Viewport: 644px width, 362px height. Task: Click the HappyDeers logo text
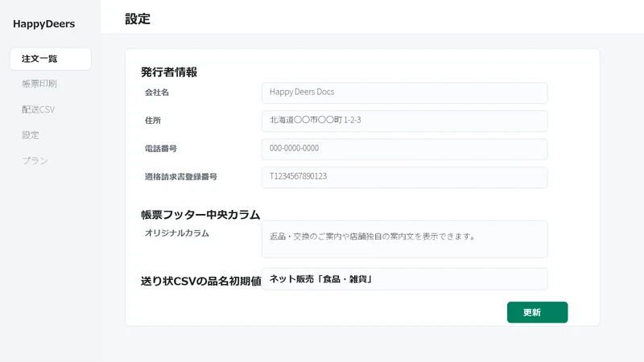tap(44, 24)
